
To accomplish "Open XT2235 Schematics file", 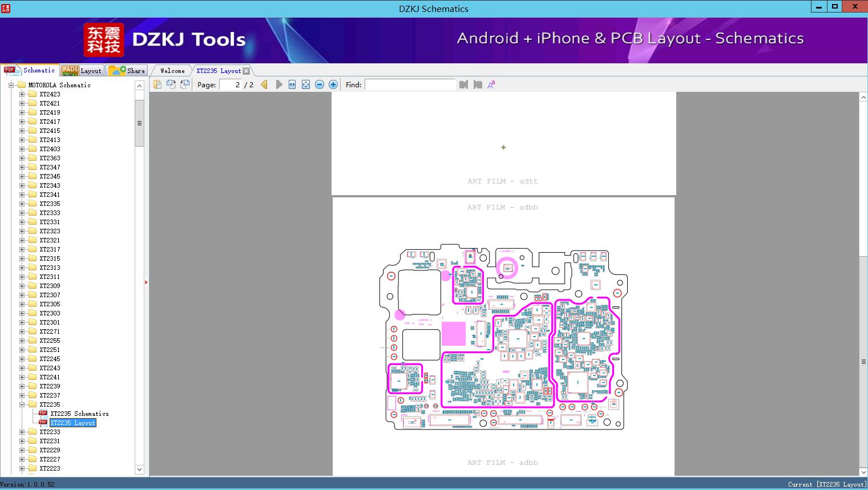I will [x=79, y=414].
